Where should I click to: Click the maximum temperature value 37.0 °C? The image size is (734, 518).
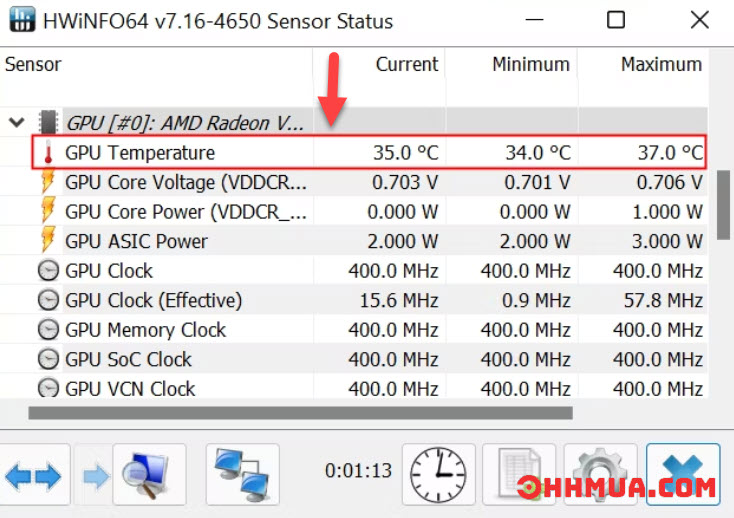click(670, 153)
